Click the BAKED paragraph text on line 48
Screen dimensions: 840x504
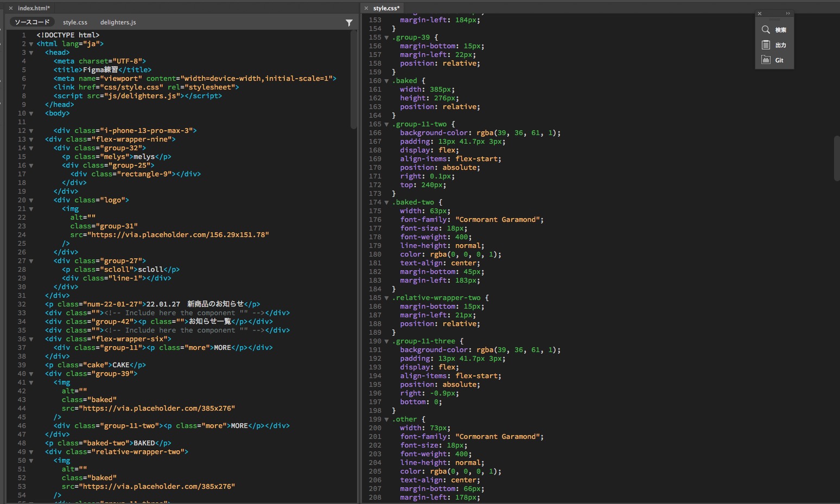(144, 443)
